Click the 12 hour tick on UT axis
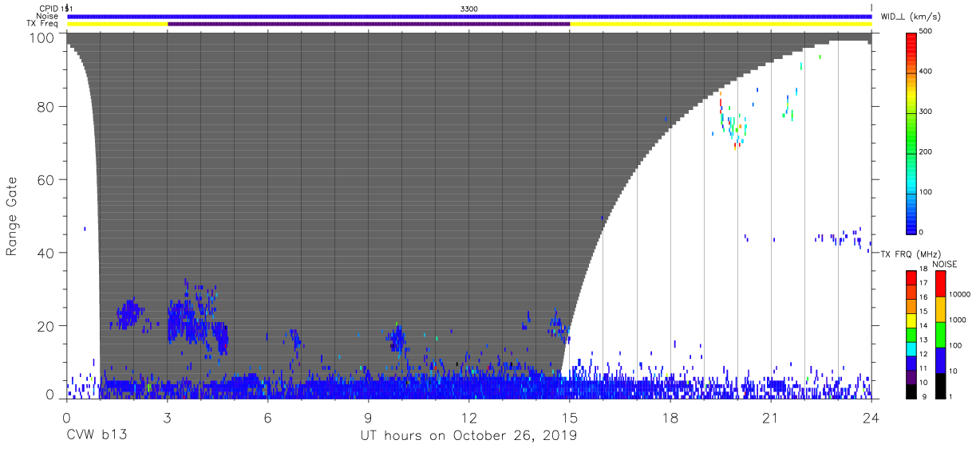 (469, 418)
